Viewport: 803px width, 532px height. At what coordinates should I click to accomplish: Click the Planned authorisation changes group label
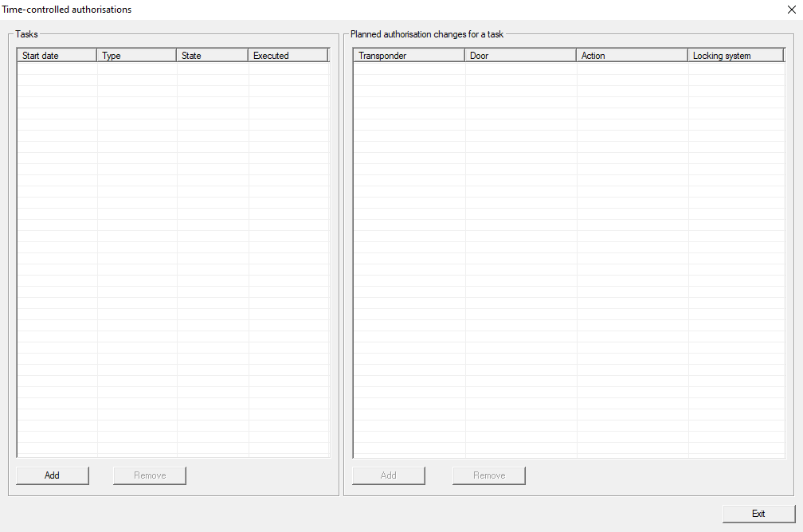click(426, 34)
